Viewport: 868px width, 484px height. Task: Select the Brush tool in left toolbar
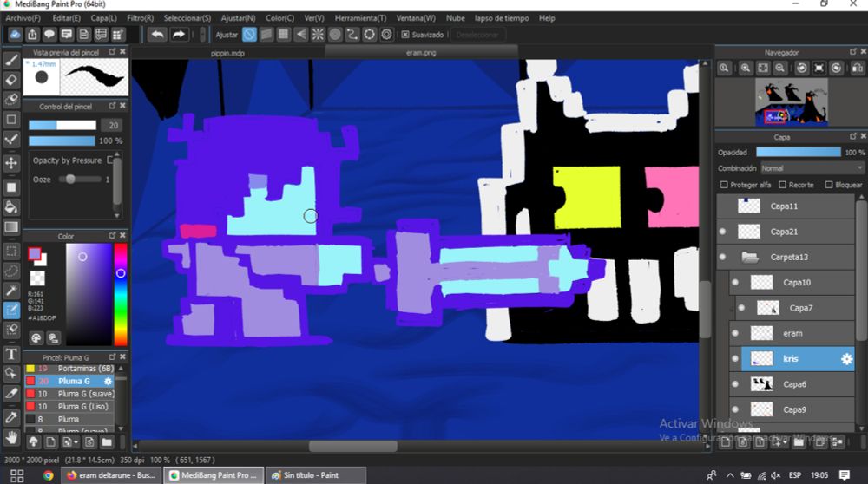click(x=11, y=60)
